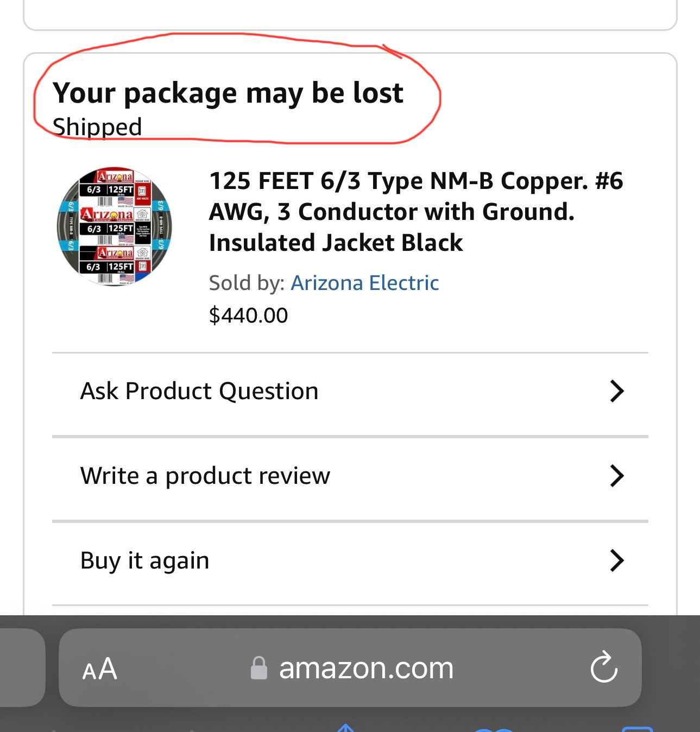
Task: Switch to the adjacent Safari tab at left edge
Action: pyautogui.click(x=21, y=667)
